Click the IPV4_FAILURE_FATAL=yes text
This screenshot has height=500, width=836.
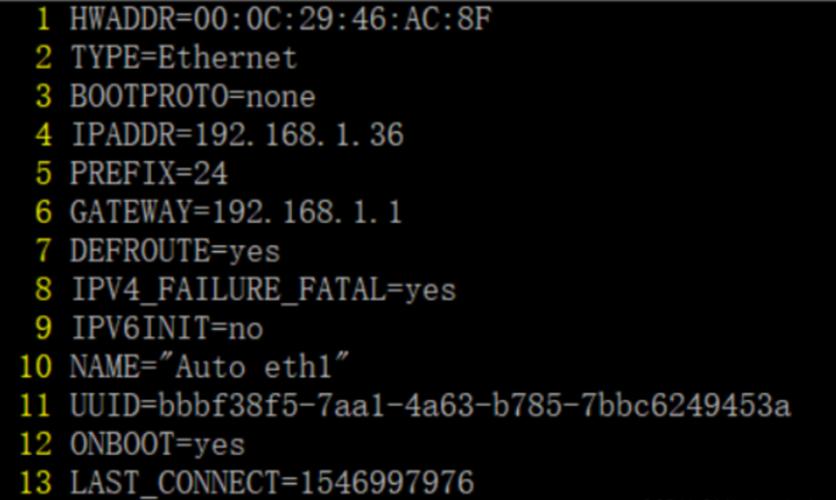pos(263,290)
